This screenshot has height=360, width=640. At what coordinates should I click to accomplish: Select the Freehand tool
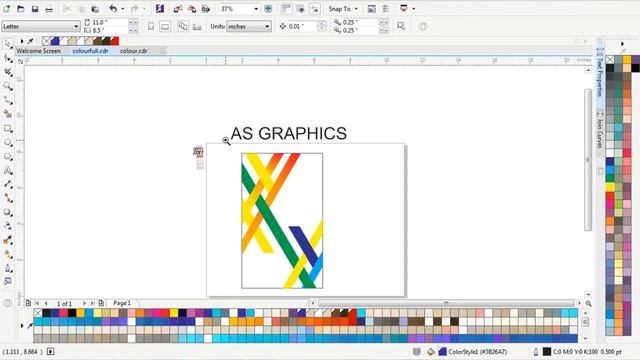click(8, 100)
